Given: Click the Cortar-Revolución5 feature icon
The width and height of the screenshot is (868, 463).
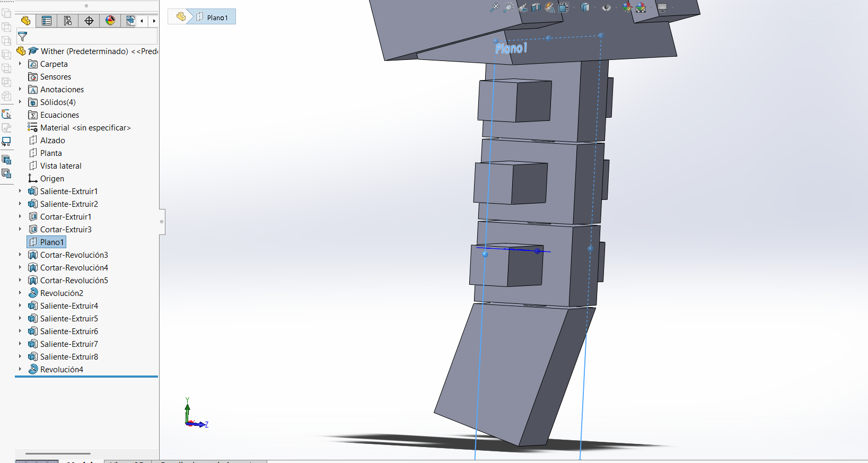Looking at the screenshot, I should click(33, 280).
